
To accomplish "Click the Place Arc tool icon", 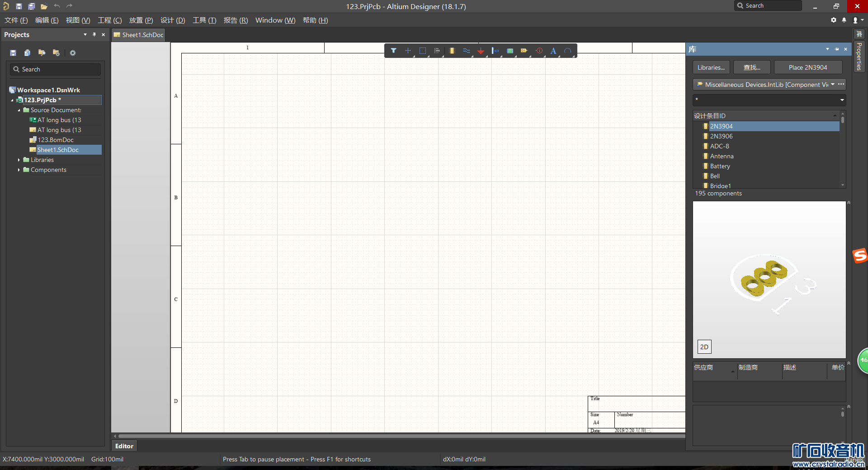I will point(568,51).
